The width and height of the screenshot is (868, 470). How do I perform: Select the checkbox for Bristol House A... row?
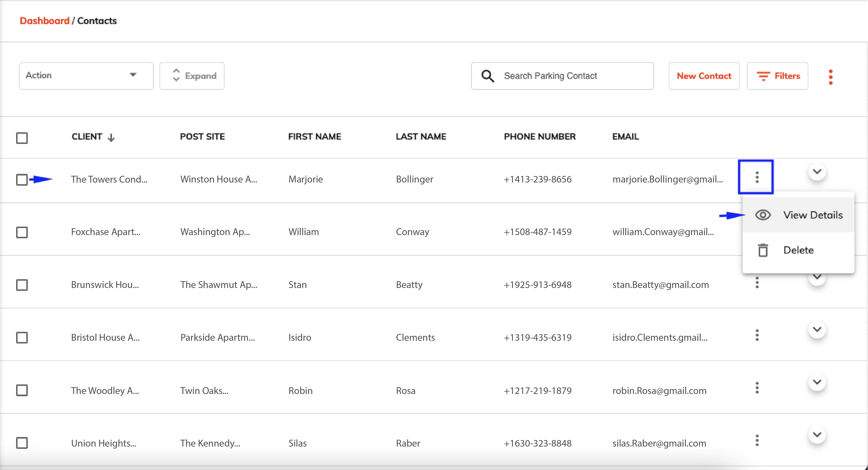(x=22, y=337)
